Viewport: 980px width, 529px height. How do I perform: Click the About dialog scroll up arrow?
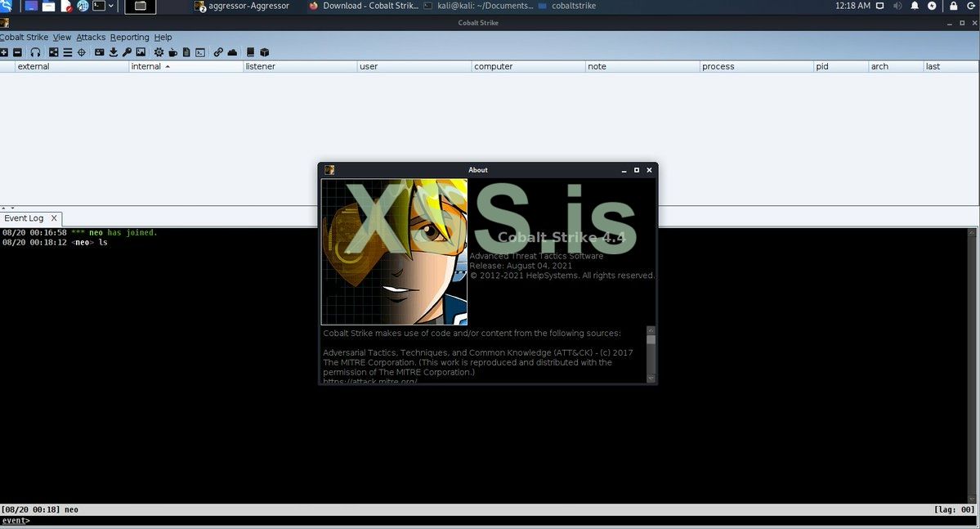[x=651, y=330]
